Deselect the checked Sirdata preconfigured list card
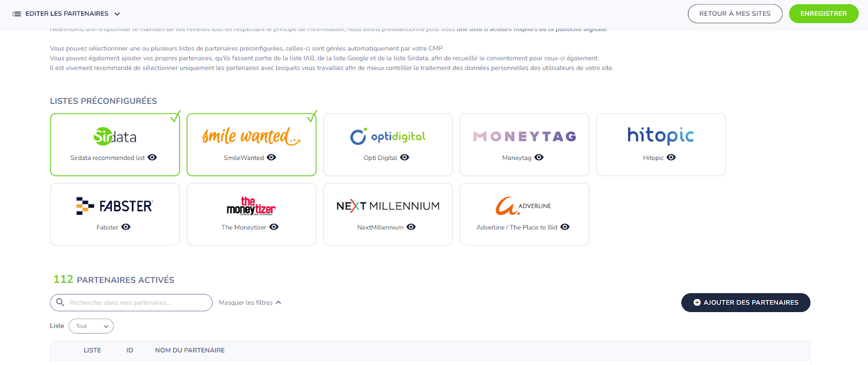The height and width of the screenshot is (365, 868). (115, 145)
